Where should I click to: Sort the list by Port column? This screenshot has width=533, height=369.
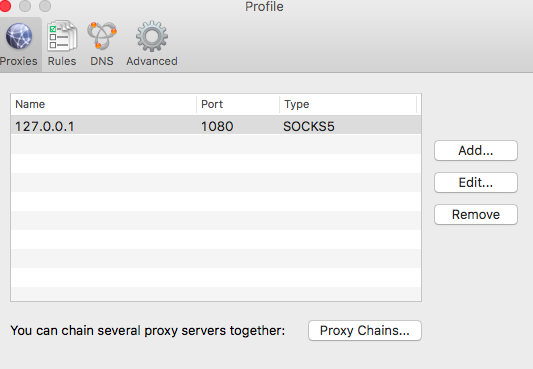[238, 104]
